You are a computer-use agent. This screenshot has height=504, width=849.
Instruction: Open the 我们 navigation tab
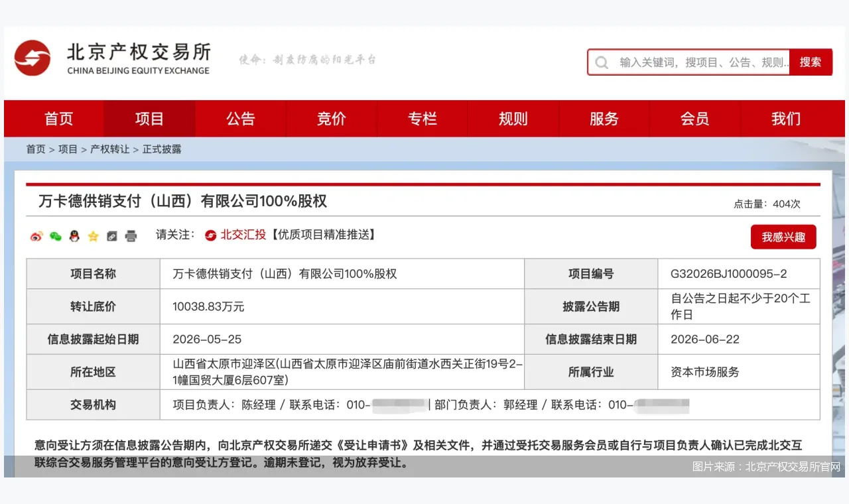coord(785,119)
